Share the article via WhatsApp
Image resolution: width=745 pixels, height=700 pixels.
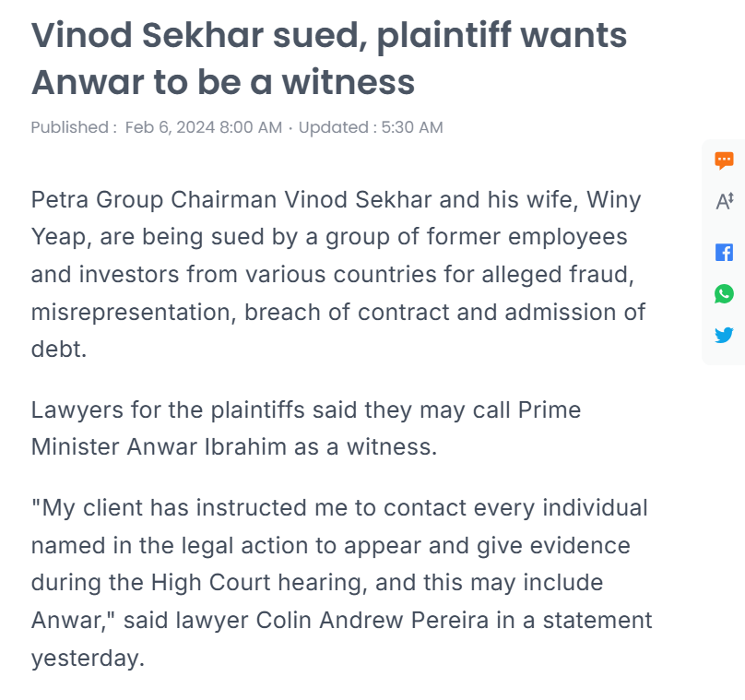724,294
